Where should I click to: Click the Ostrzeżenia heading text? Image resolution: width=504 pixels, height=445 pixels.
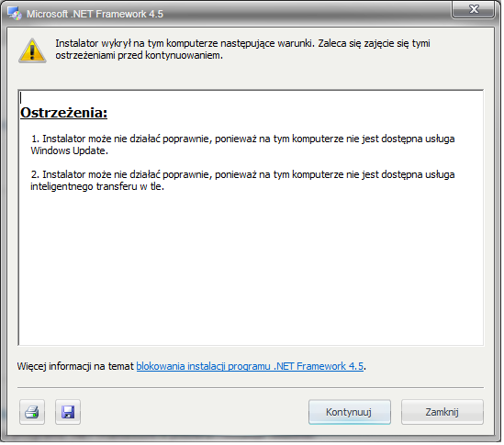coord(64,114)
